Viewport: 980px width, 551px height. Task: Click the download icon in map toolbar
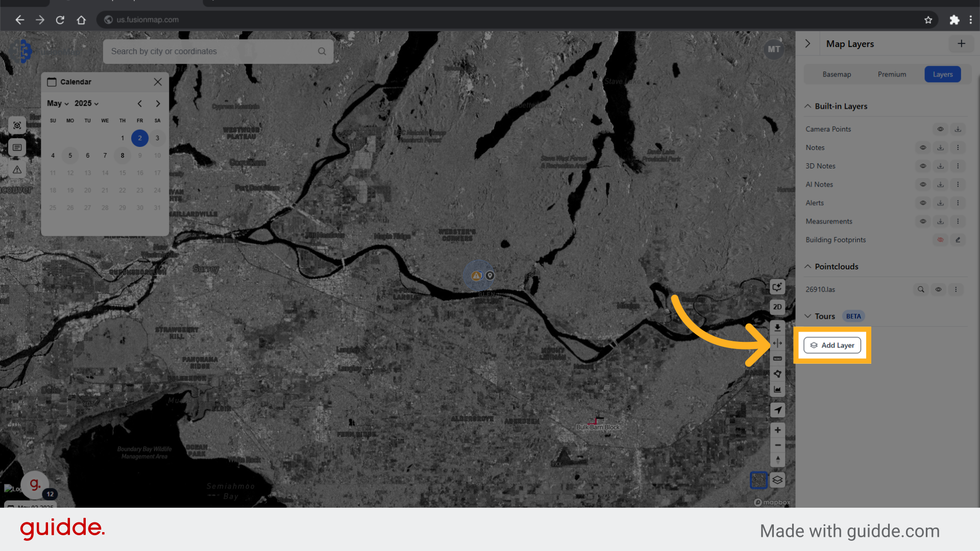tap(777, 328)
